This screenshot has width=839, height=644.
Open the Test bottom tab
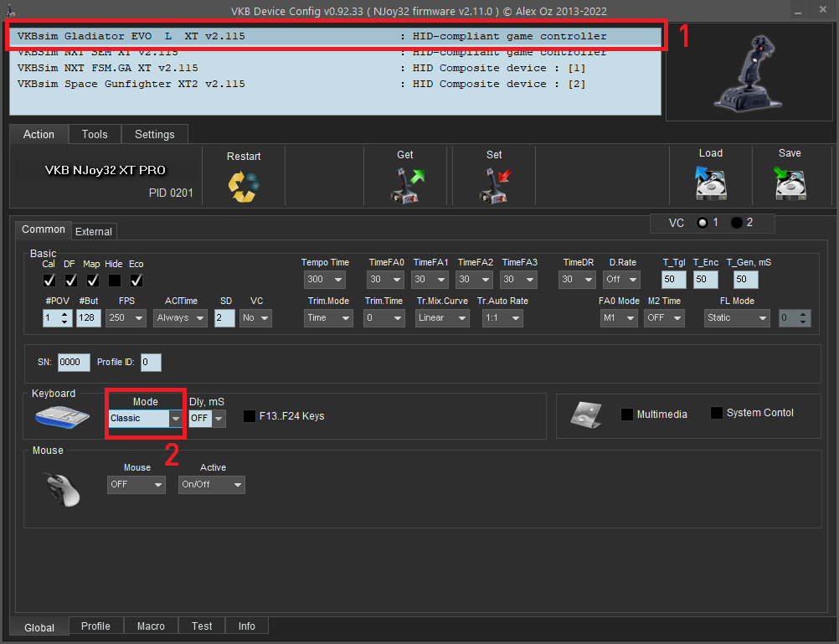click(202, 626)
